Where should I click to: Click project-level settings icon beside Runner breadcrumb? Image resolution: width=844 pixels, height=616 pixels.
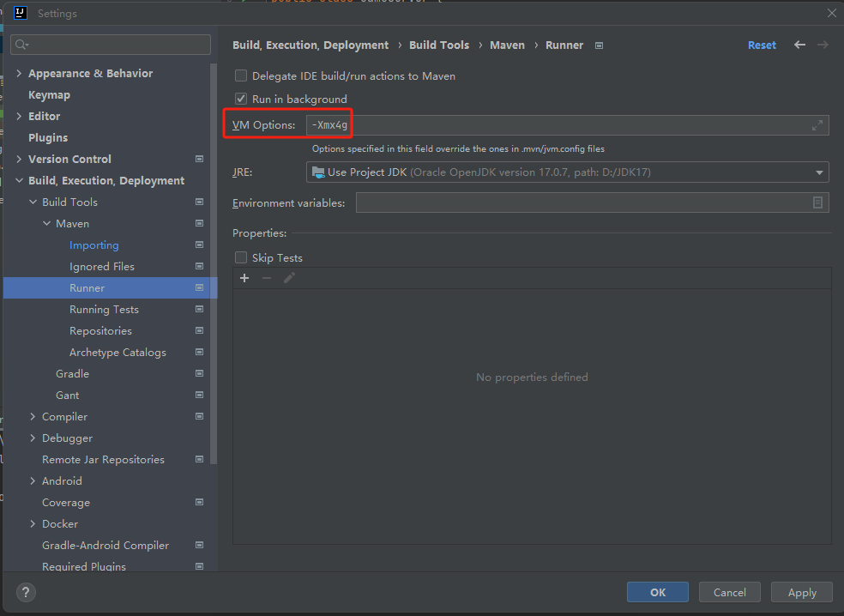pyautogui.click(x=599, y=45)
